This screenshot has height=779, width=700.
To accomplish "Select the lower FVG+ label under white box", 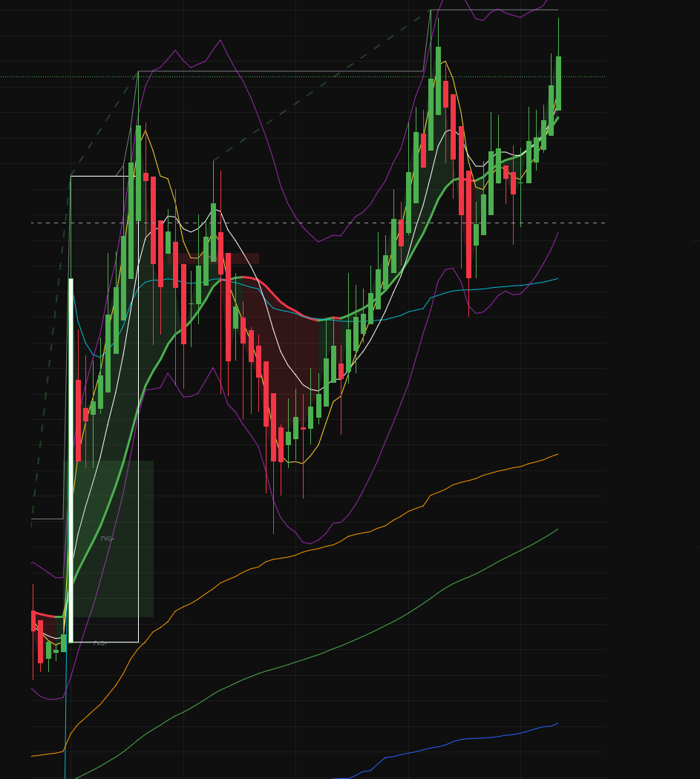I will point(99,643).
